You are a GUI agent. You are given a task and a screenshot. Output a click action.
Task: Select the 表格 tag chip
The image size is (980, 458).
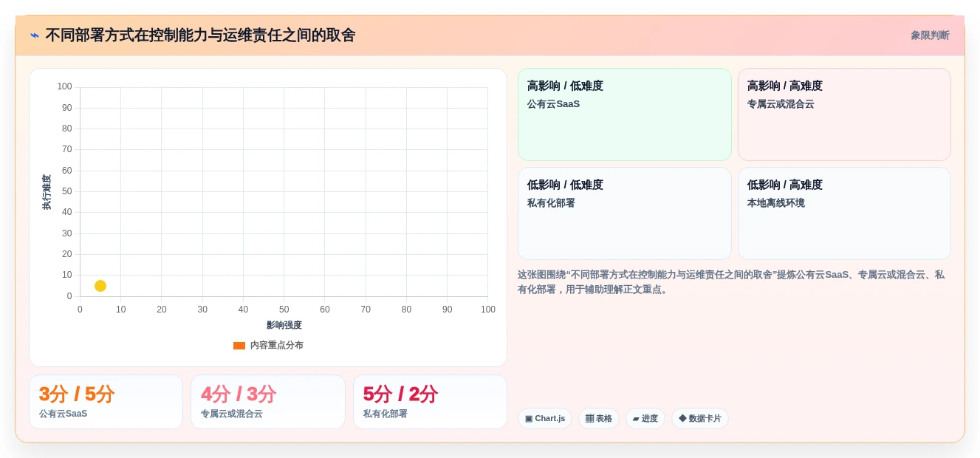[599, 419]
